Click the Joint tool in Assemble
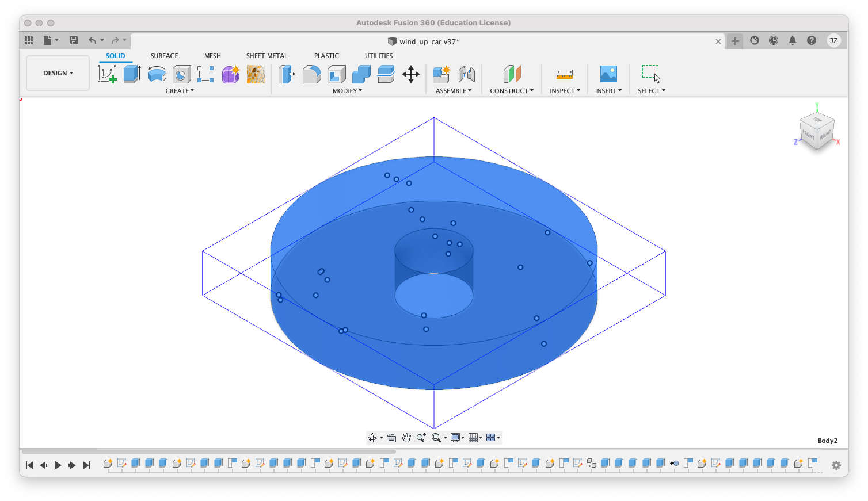 point(466,74)
